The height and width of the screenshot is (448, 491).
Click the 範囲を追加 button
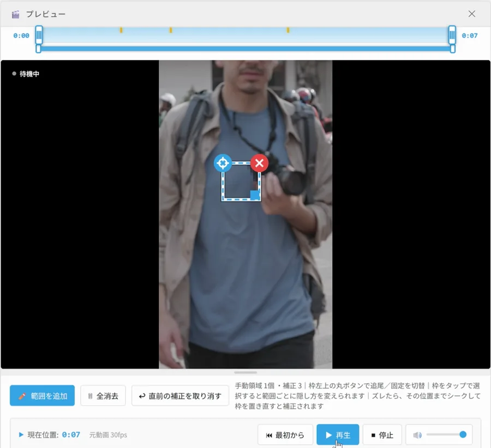[x=42, y=396]
